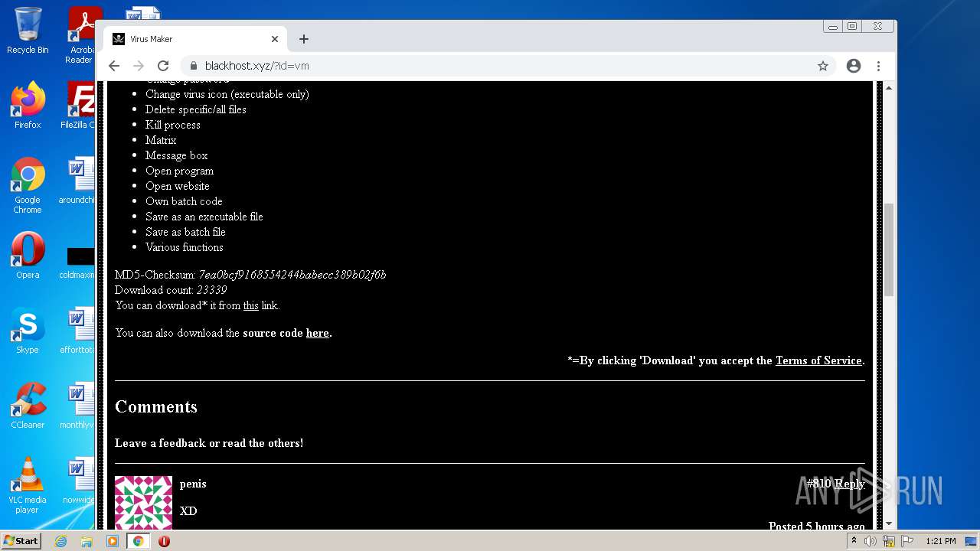
Task: Click the 'Delete specific/all files' list item
Action: point(196,109)
